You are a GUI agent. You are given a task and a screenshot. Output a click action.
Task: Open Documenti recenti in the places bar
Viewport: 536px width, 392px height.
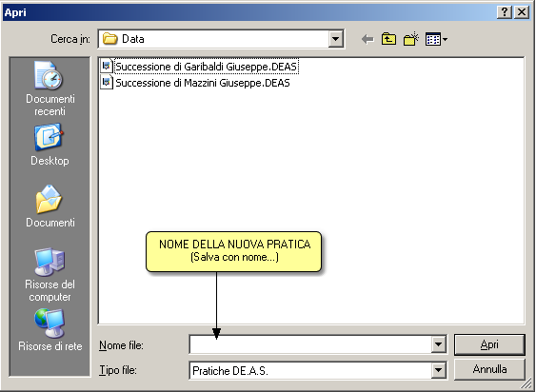point(50,88)
